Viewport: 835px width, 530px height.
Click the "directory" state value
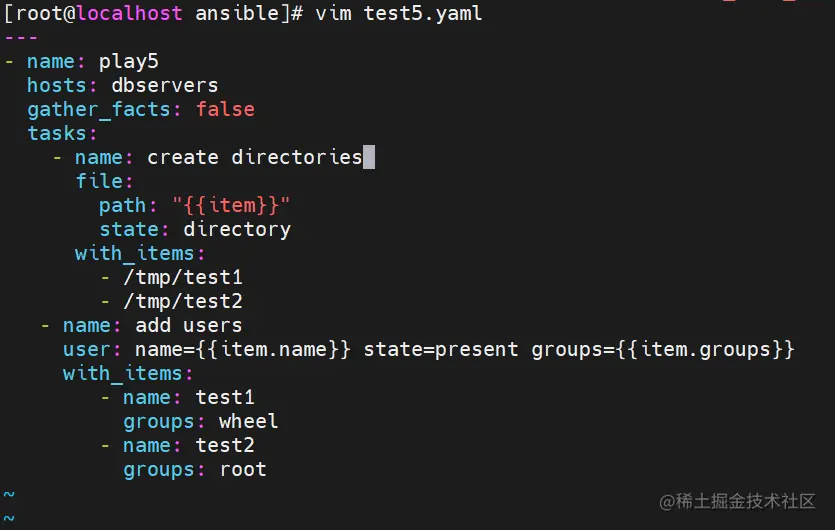tap(236, 229)
